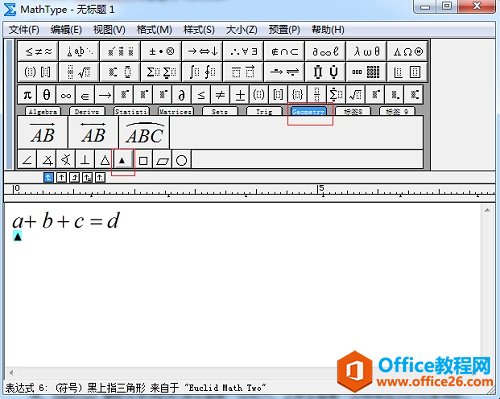Insert the circle symbol
Viewport: 500px width, 399px height.
182,160
